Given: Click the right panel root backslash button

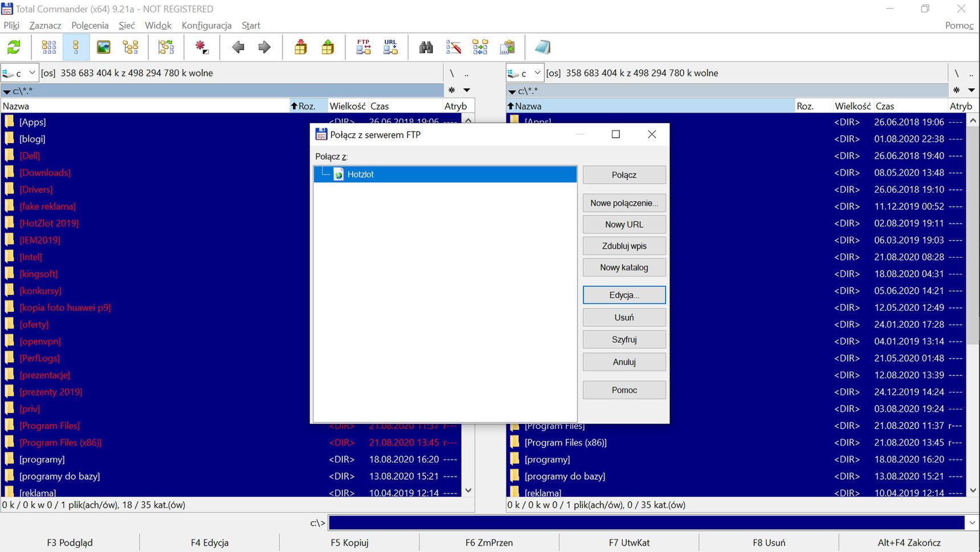Looking at the screenshot, I should click(957, 73).
